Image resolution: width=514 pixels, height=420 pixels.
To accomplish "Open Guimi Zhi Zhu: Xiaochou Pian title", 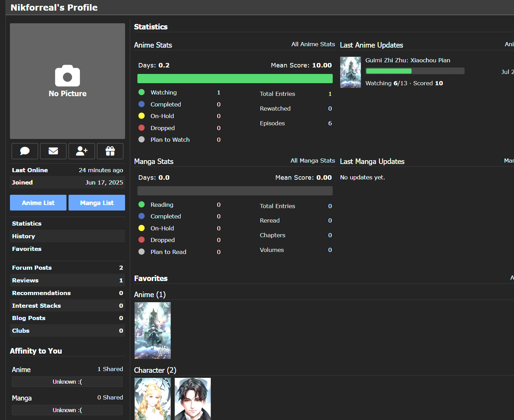I will click(x=407, y=60).
